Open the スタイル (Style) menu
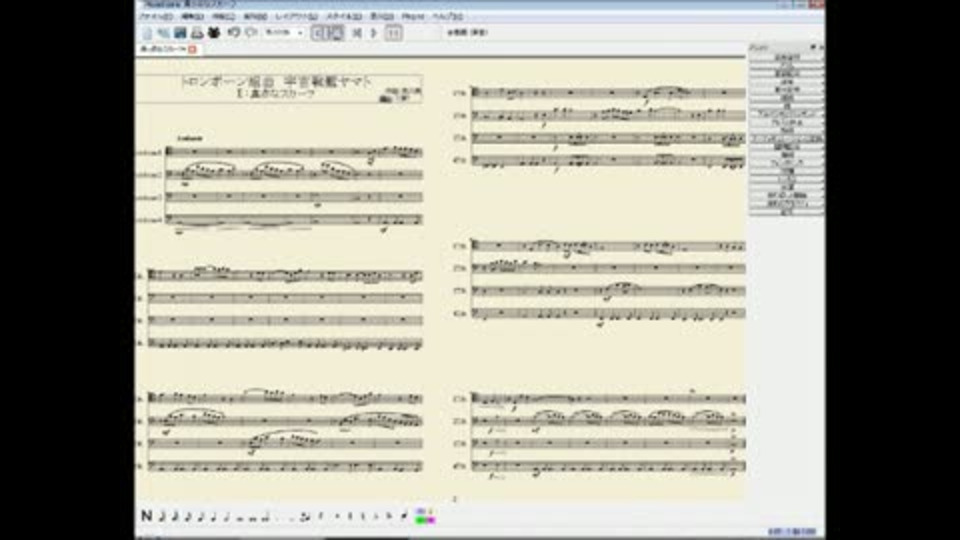 pyautogui.click(x=344, y=17)
